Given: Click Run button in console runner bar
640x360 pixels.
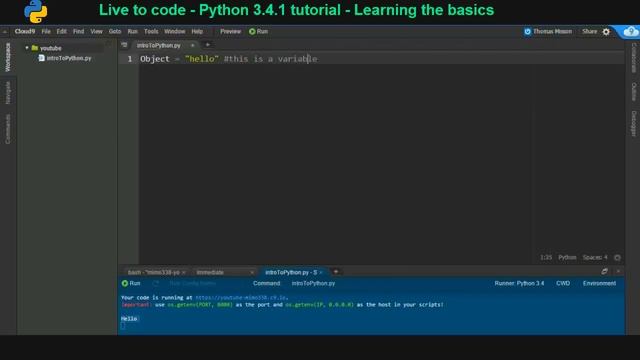Looking at the screenshot, I should [131, 283].
